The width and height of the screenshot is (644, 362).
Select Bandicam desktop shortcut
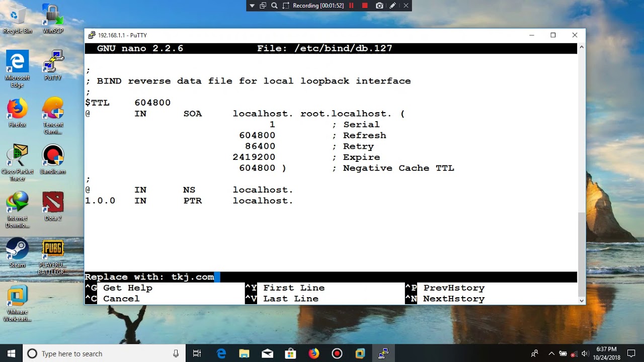pyautogui.click(x=53, y=159)
